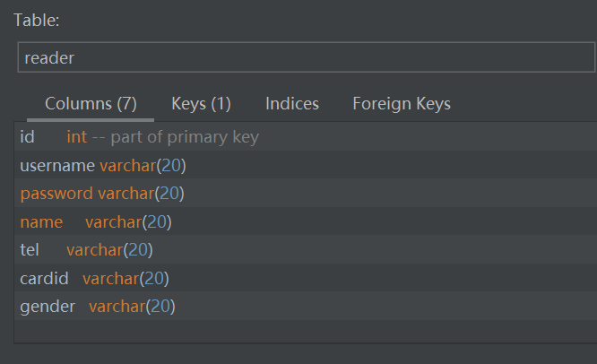
Task: Click the 'int' type of the id column
Action: click(x=76, y=137)
